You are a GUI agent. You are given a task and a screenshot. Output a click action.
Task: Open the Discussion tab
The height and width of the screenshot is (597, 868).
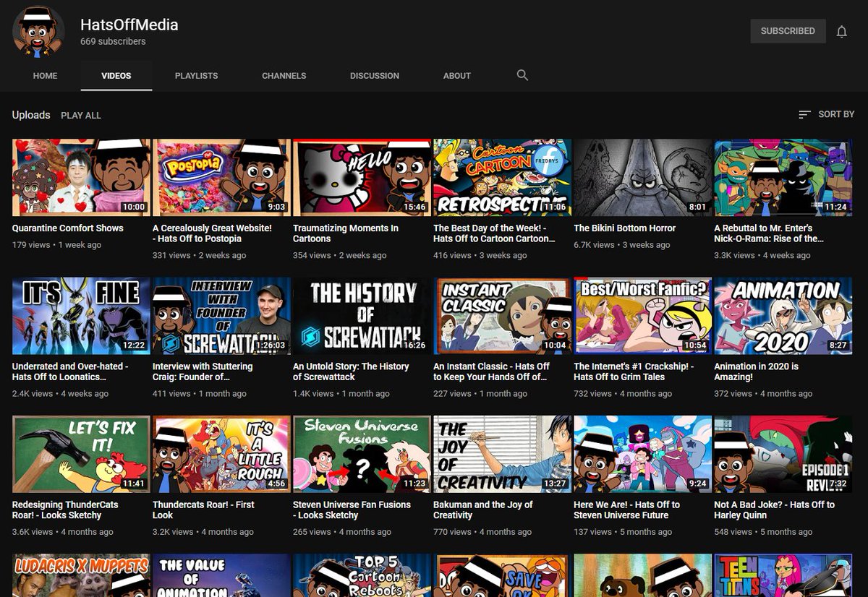click(375, 76)
